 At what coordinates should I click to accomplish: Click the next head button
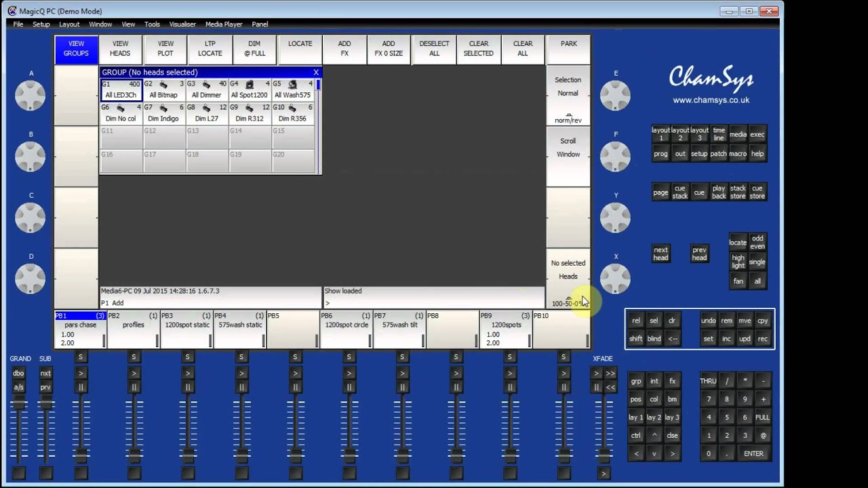[661, 253]
